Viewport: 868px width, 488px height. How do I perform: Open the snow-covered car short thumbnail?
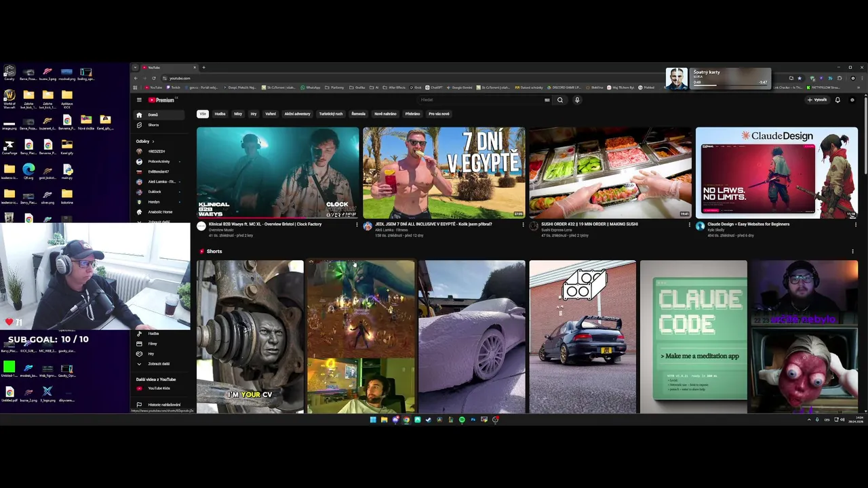click(x=472, y=337)
